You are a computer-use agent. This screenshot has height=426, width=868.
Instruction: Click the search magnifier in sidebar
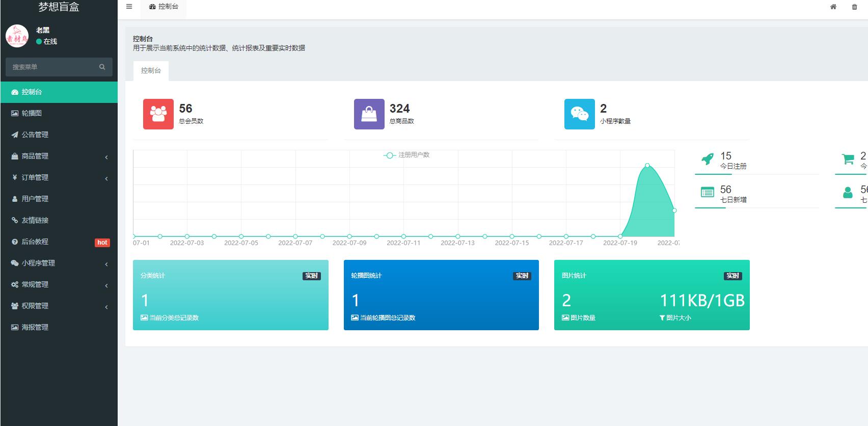102,67
